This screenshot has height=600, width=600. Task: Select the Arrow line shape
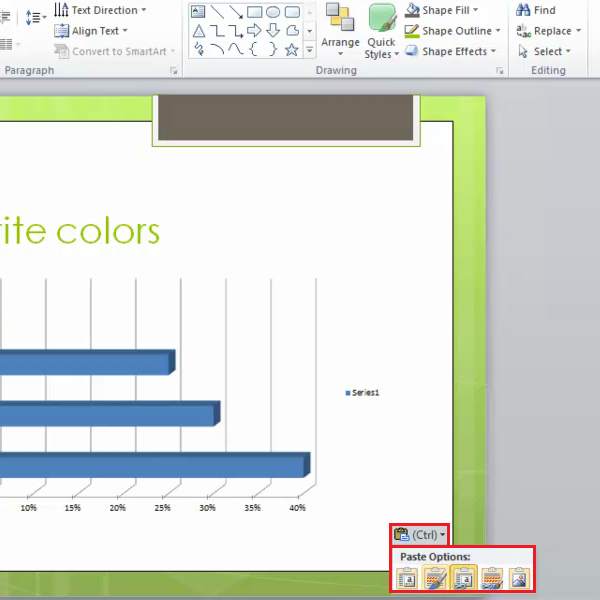point(236,12)
